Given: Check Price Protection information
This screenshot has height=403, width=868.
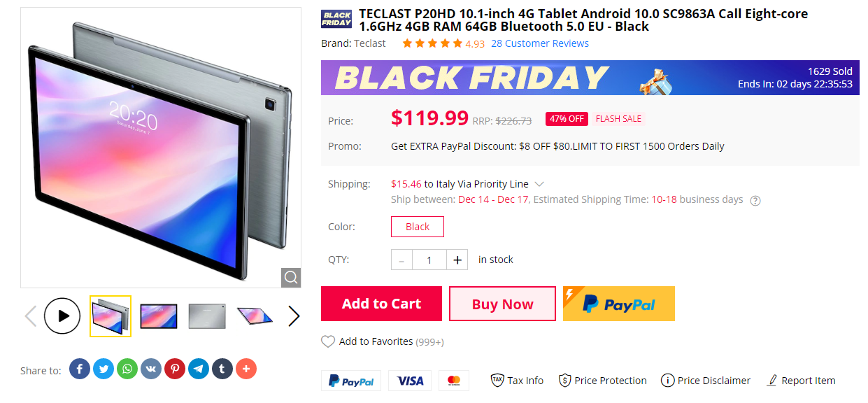Looking at the screenshot, I should pos(602,380).
